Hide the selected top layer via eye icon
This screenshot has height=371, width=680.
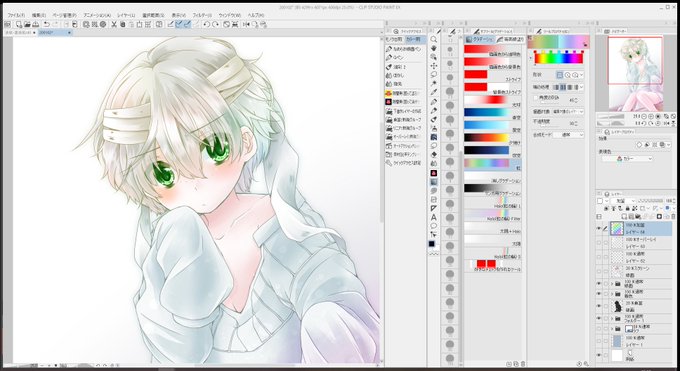click(599, 228)
